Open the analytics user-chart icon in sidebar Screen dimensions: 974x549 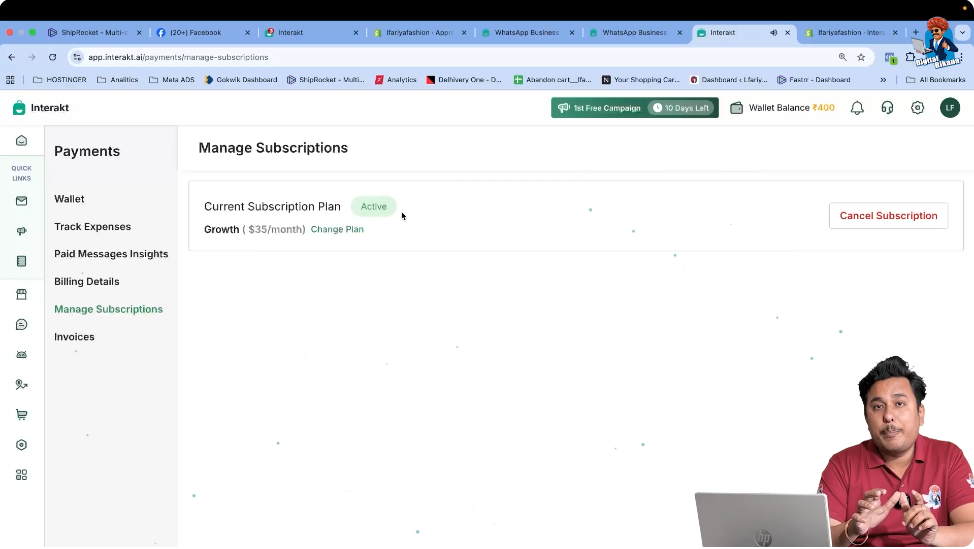point(21,385)
